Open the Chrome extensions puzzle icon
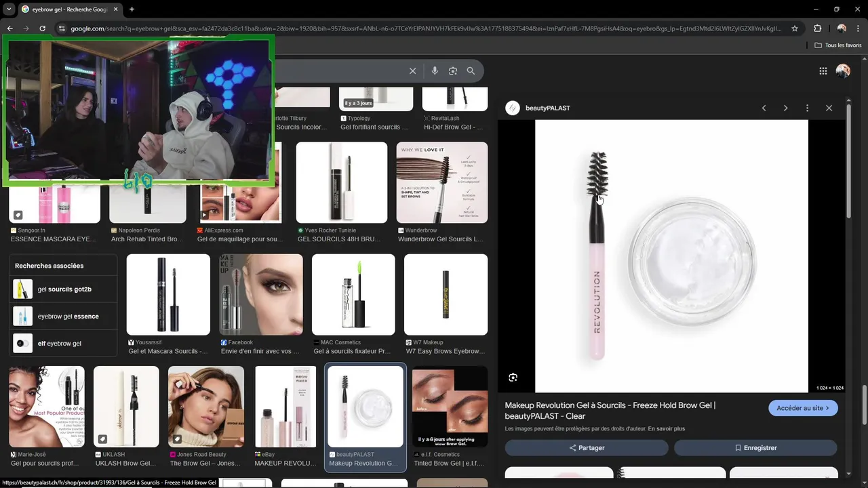This screenshot has width=868, height=488. pyautogui.click(x=817, y=28)
